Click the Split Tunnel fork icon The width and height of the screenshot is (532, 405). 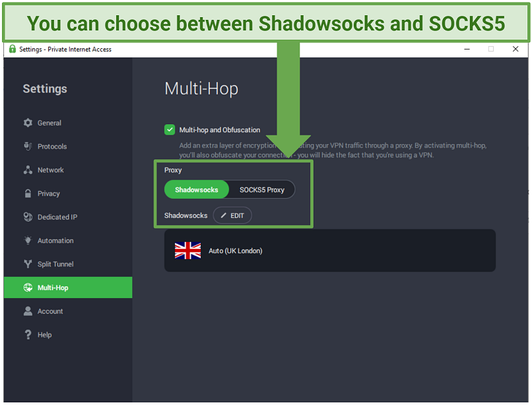pos(28,264)
